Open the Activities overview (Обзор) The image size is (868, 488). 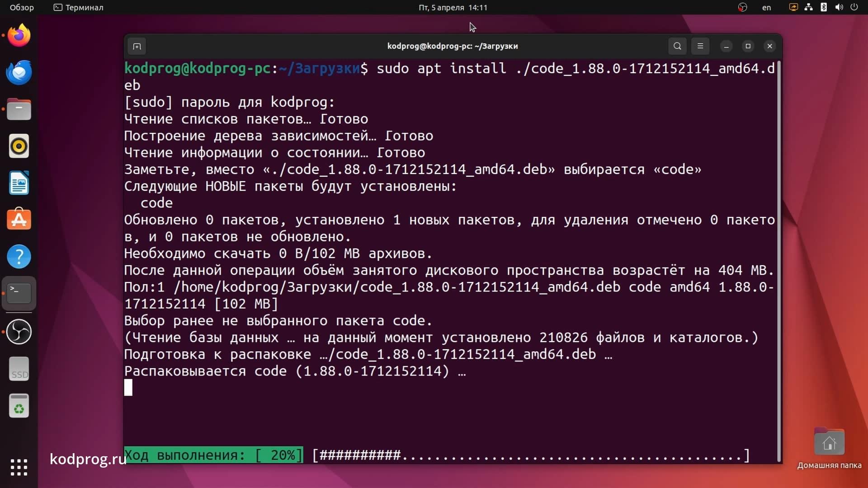point(22,7)
